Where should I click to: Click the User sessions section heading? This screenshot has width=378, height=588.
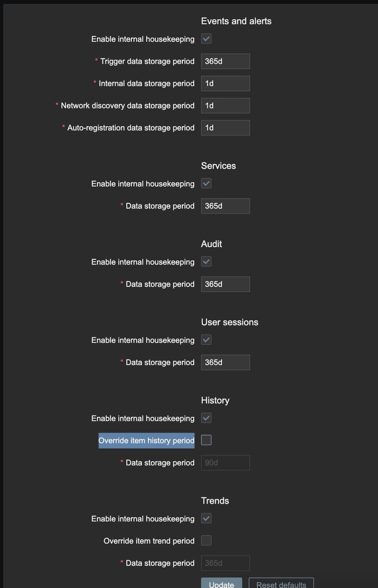click(x=229, y=322)
